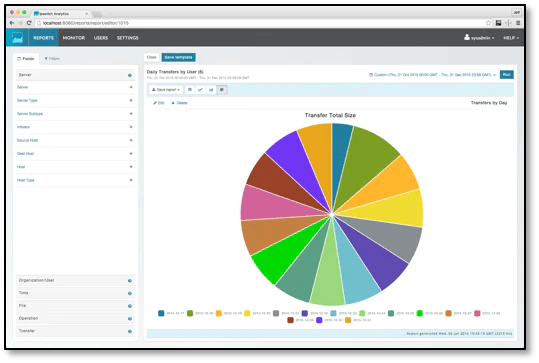The height and width of the screenshot is (363, 539).
Task: Switch to the Filters tab
Action: (52, 59)
